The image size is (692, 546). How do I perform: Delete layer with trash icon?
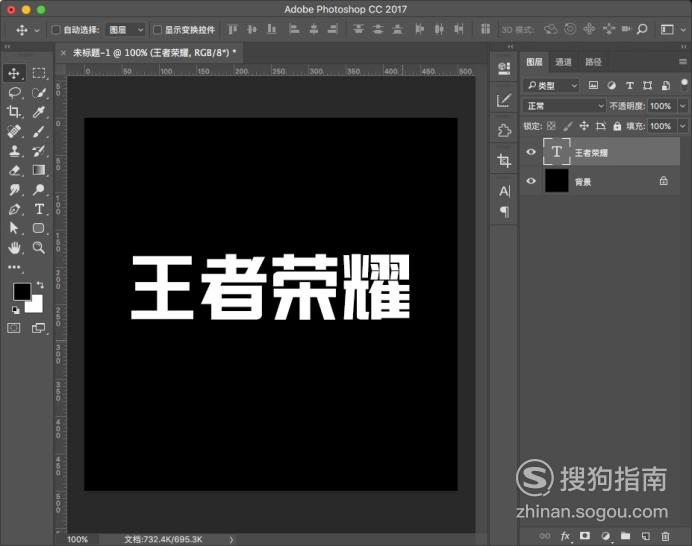pyautogui.click(x=666, y=536)
